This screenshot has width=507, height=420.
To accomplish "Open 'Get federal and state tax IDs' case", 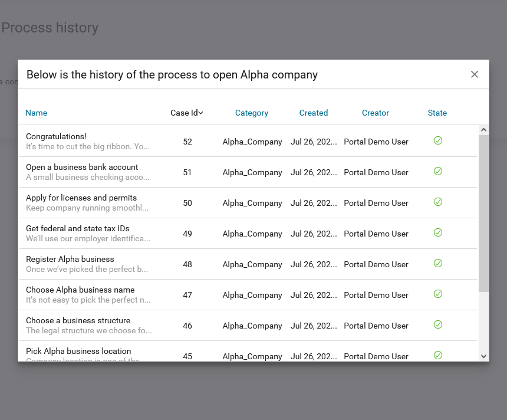I will (78, 228).
